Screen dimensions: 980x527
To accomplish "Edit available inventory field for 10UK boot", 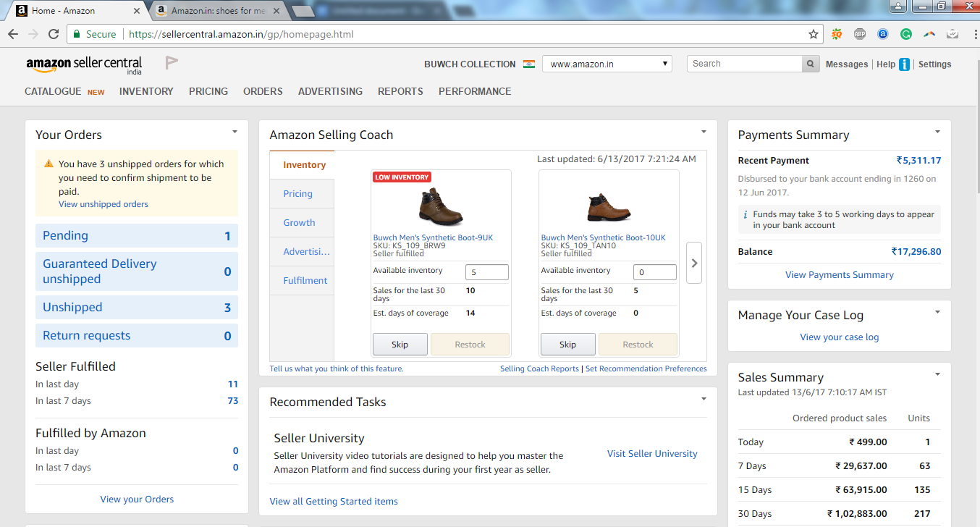I will pos(655,272).
